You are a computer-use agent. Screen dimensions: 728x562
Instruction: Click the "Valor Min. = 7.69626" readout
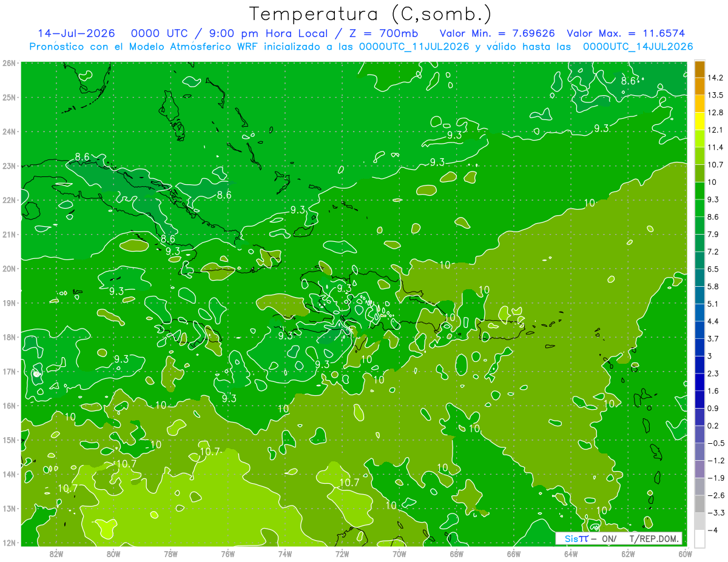click(497, 33)
